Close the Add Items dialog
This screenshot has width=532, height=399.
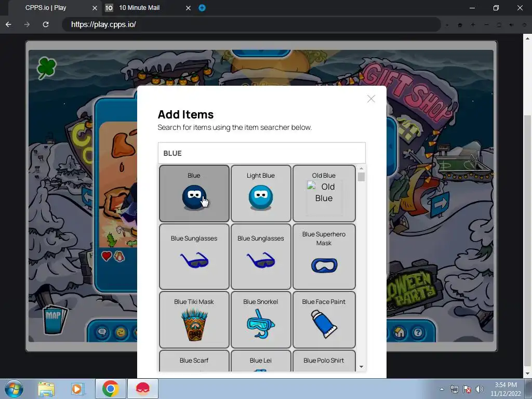[371, 99]
